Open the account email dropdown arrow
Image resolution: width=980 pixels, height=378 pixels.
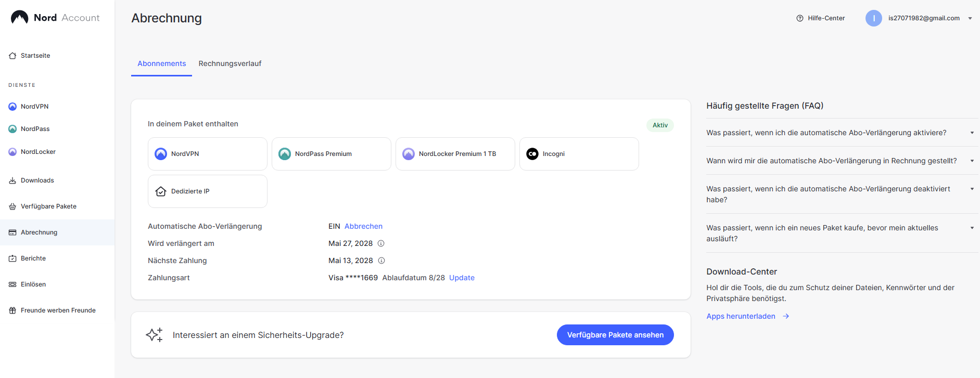(x=970, y=18)
